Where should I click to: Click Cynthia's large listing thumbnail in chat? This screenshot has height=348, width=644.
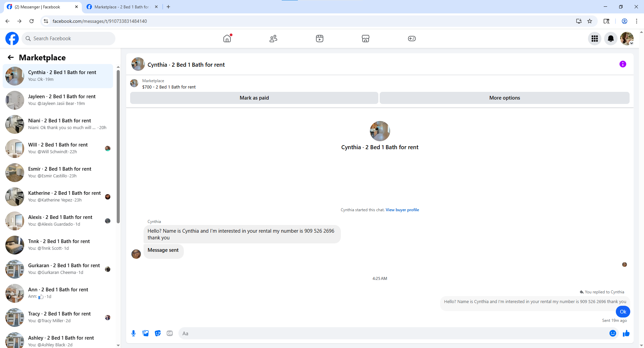[380, 131]
